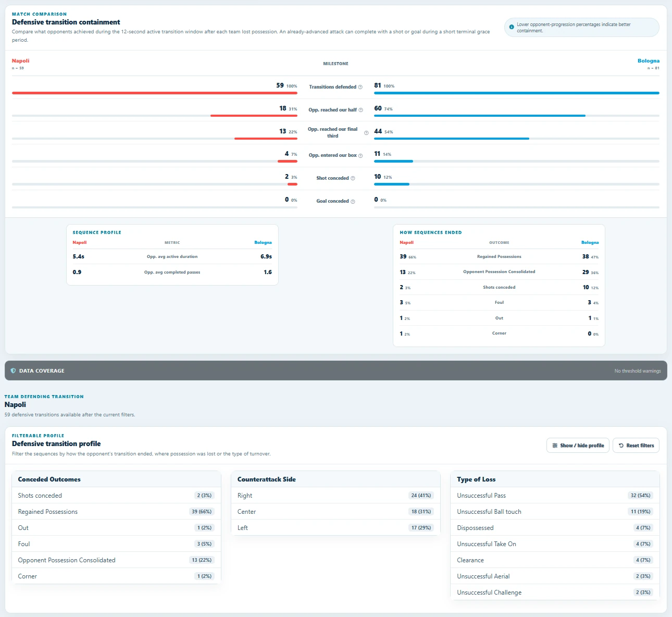
Task: Click help icon next to Shot conceded
Action: (353, 178)
